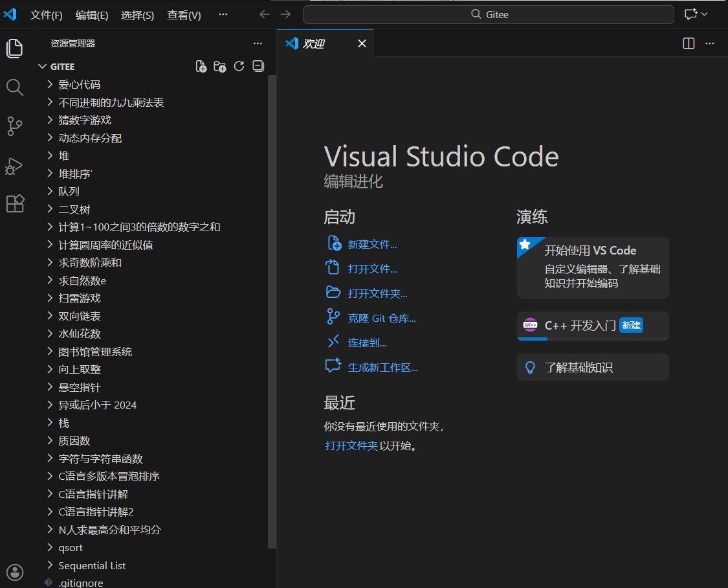This screenshot has width=728, height=588.
Task: Open the 选择(S) menu
Action: (x=137, y=16)
